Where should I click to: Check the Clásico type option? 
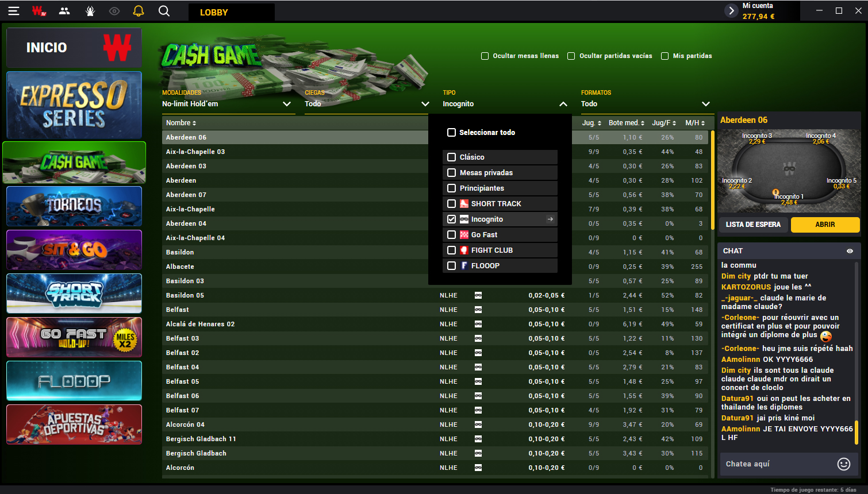(451, 157)
